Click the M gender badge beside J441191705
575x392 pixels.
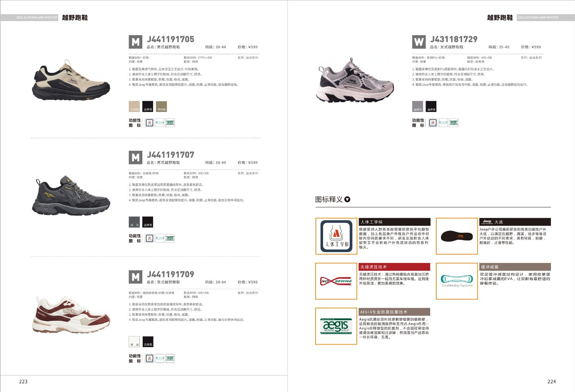135,42
